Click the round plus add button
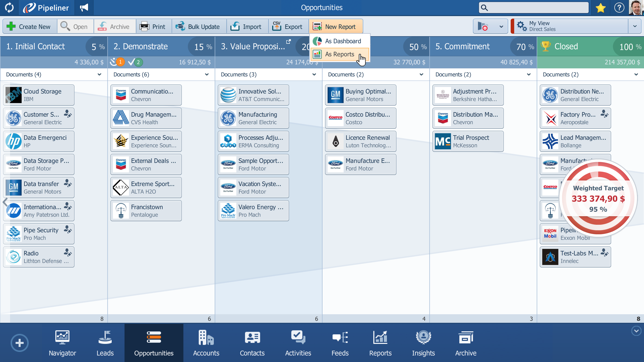The height and width of the screenshot is (362, 644). click(19, 343)
